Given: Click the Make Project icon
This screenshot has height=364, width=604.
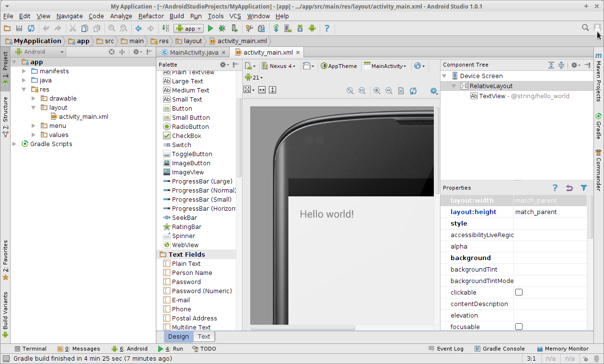Looking at the screenshot, I should coord(165,28).
